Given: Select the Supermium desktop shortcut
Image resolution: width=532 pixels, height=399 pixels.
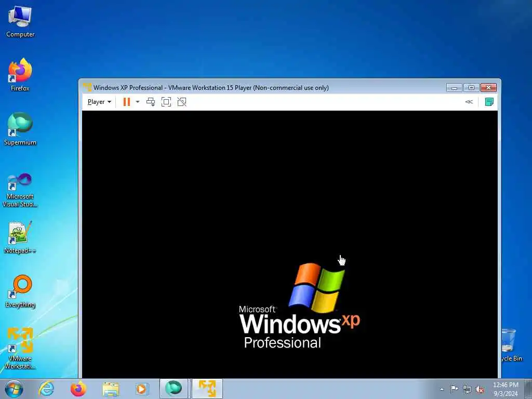Looking at the screenshot, I should coord(20,129).
